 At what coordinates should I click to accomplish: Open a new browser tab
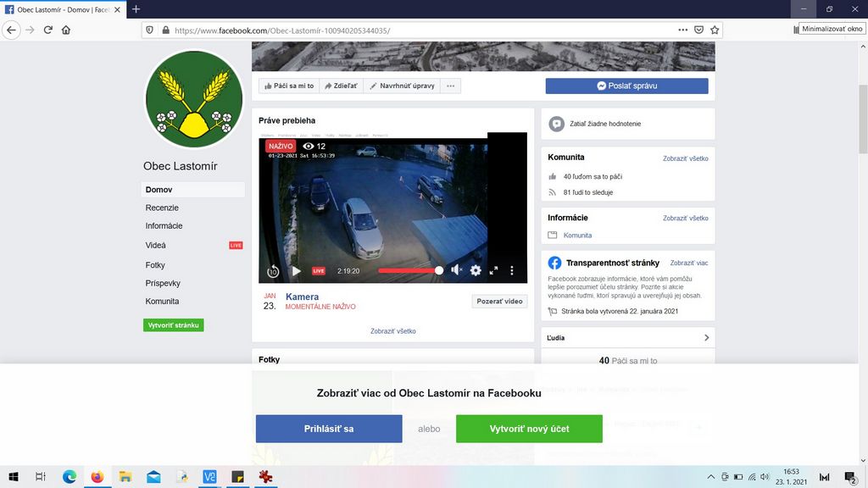click(x=136, y=8)
